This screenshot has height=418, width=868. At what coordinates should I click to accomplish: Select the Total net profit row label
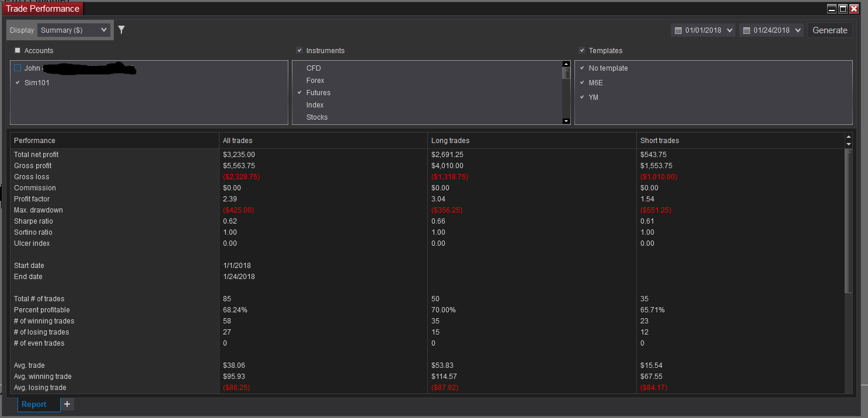pyautogui.click(x=36, y=155)
